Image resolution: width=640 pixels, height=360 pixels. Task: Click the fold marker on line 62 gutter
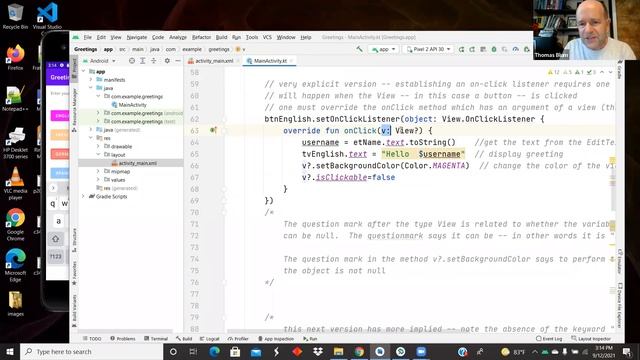point(224,119)
